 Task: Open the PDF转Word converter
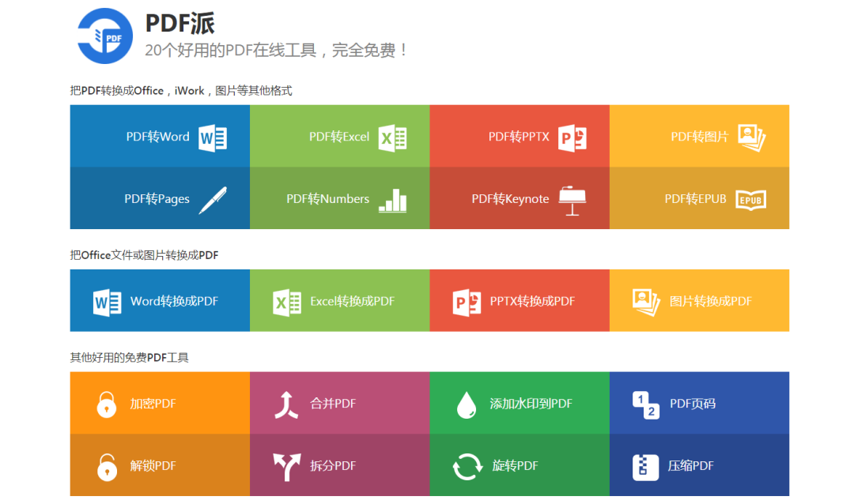[x=160, y=136]
